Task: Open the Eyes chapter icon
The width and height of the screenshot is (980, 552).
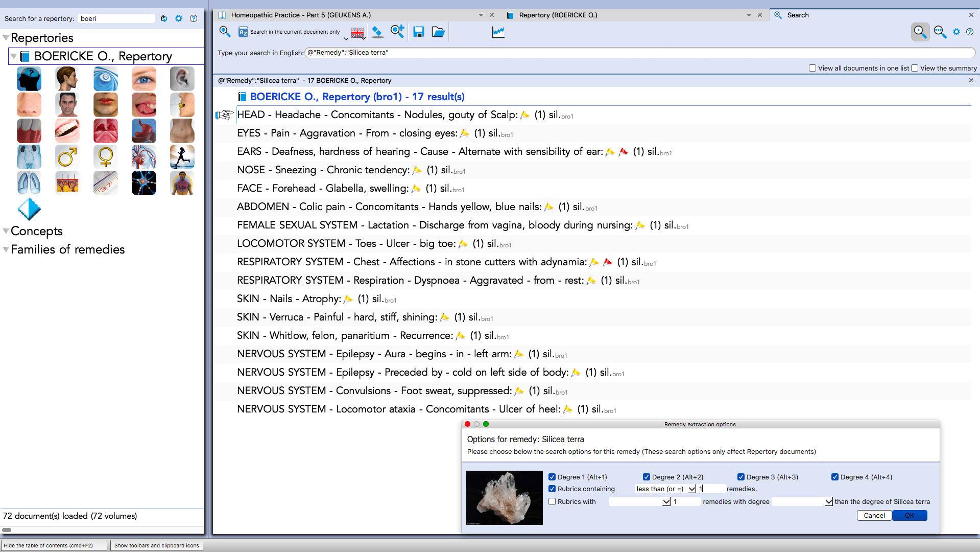Action: point(144,79)
